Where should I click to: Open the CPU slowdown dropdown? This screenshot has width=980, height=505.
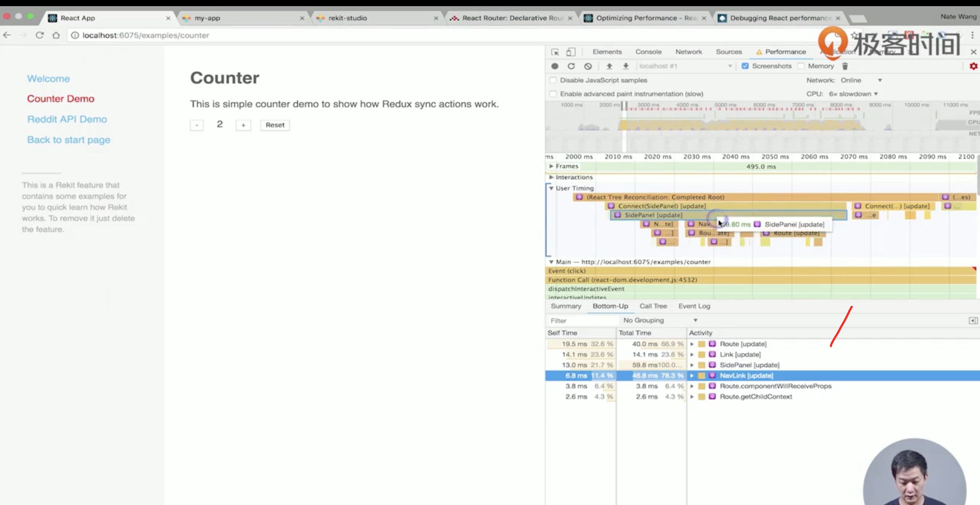[853, 94]
